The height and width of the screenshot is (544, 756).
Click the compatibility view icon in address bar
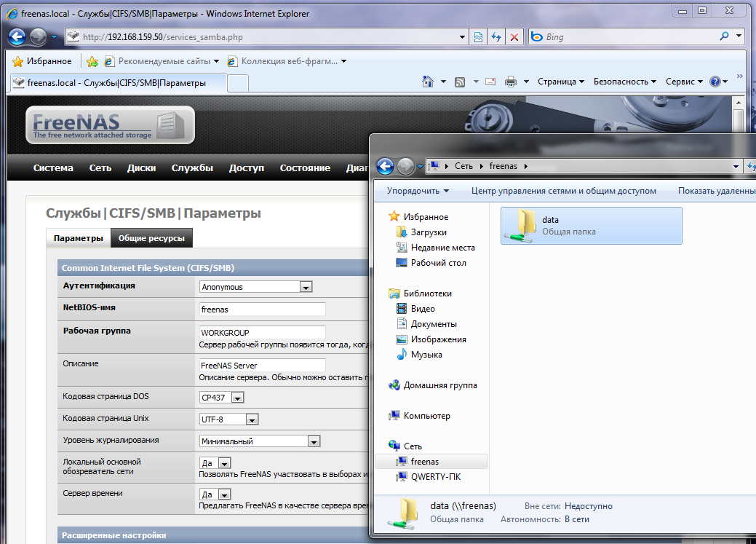(478, 36)
